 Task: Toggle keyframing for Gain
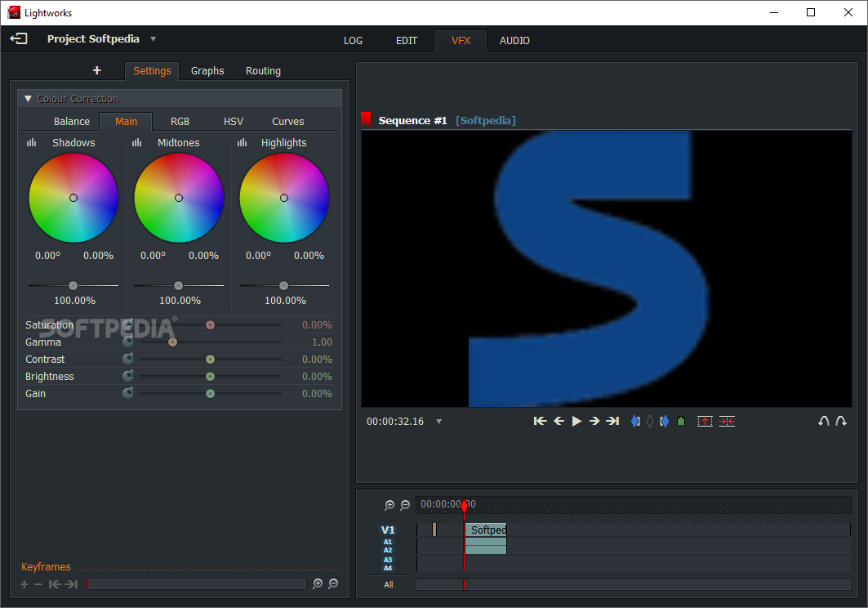point(128,393)
